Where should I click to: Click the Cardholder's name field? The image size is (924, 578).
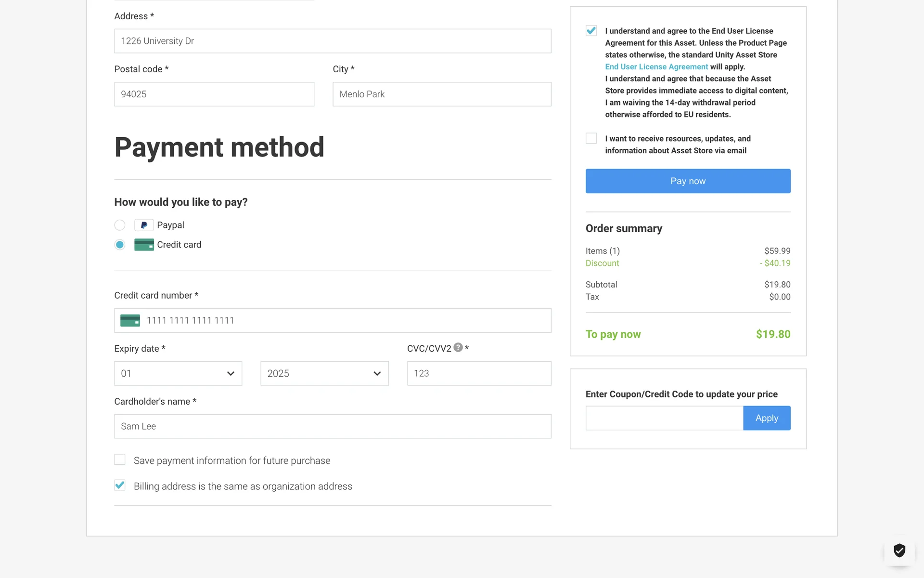tap(333, 426)
